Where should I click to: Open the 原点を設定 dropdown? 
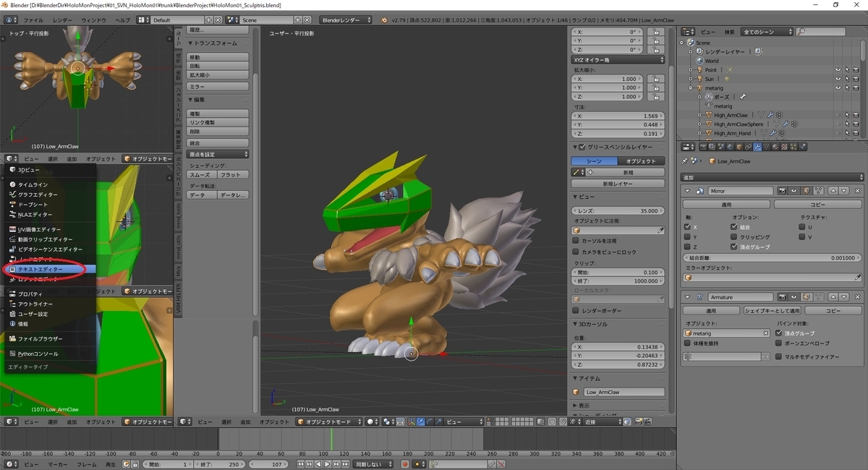(x=218, y=154)
